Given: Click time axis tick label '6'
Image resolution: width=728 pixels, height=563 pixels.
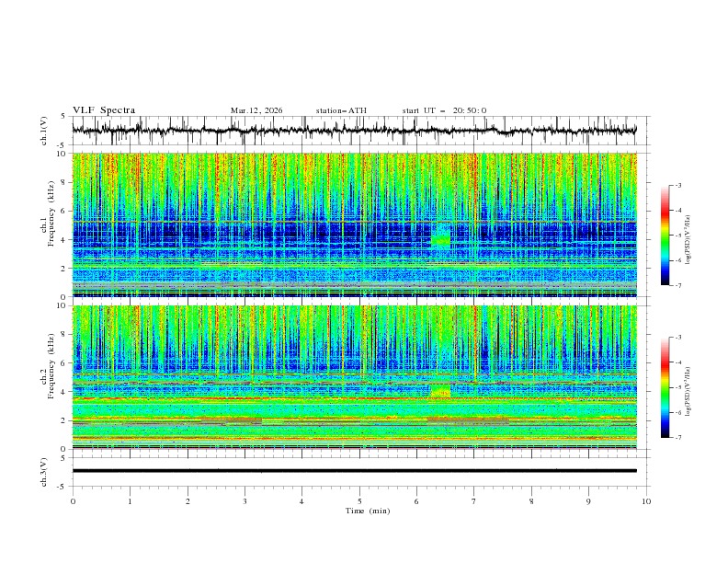Looking at the screenshot, I should coord(416,501).
